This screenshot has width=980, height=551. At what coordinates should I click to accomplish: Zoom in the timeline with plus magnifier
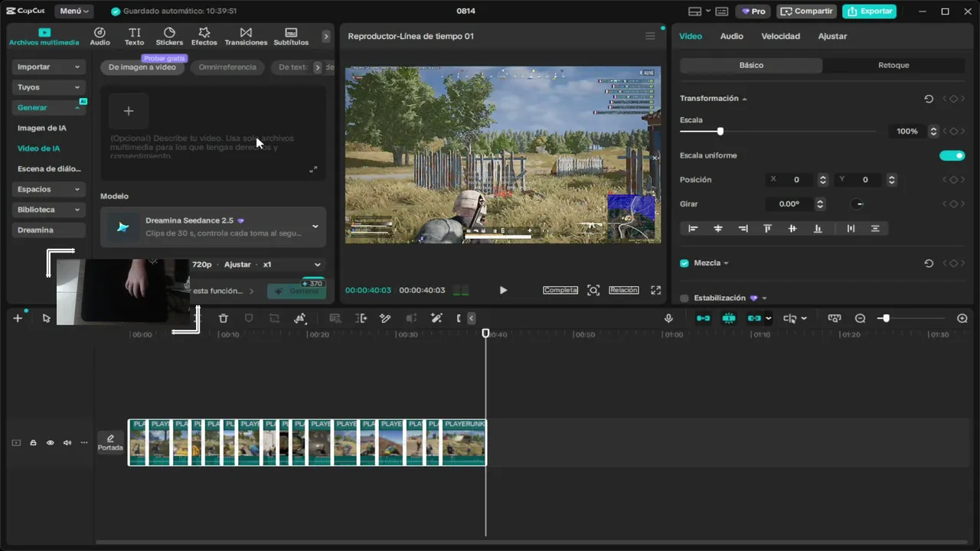[x=962, y=318]
